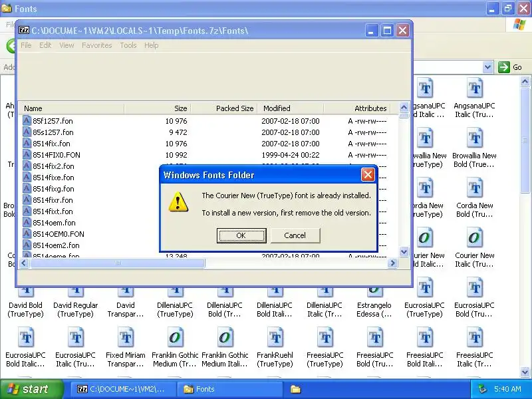
Task: Select Fixed Miriam Transparent font icon
Action: click(x=125, y=338)
